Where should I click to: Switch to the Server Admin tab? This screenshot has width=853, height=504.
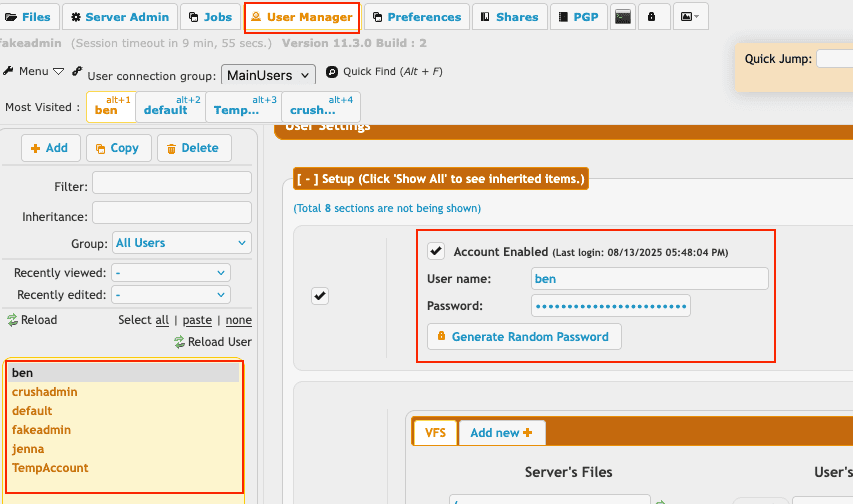pyautogui.click(x=119, y=17)
